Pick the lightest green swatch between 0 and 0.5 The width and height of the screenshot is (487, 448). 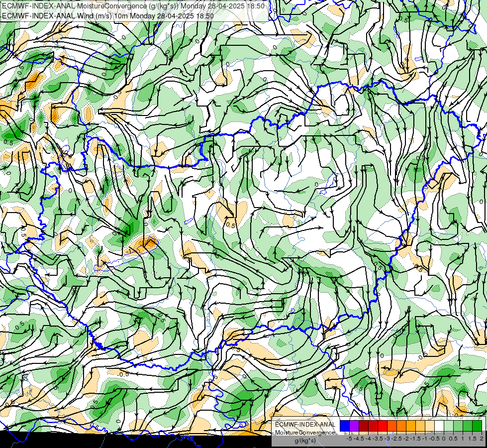point(449,426)
